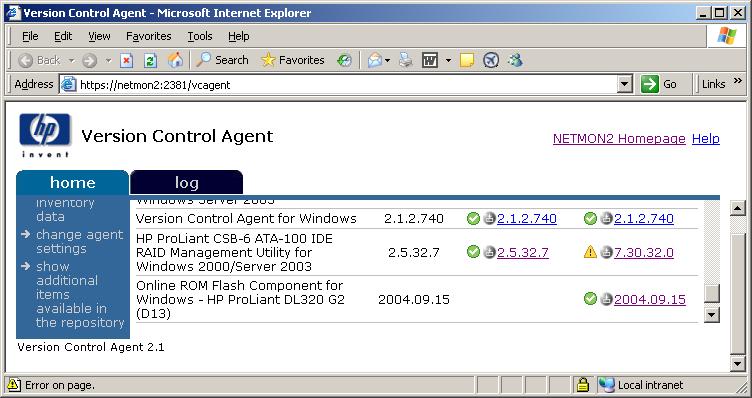
Task: Open the File menu
Action: 30,36
